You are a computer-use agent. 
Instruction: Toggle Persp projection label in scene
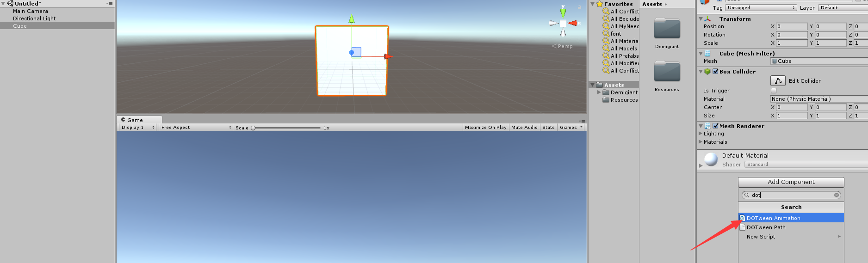[x=562, y=46]
